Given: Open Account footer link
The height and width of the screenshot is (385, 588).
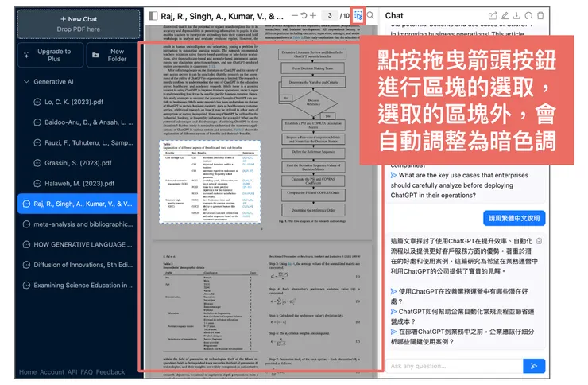Looking at the screenshot, I should 52,371.
